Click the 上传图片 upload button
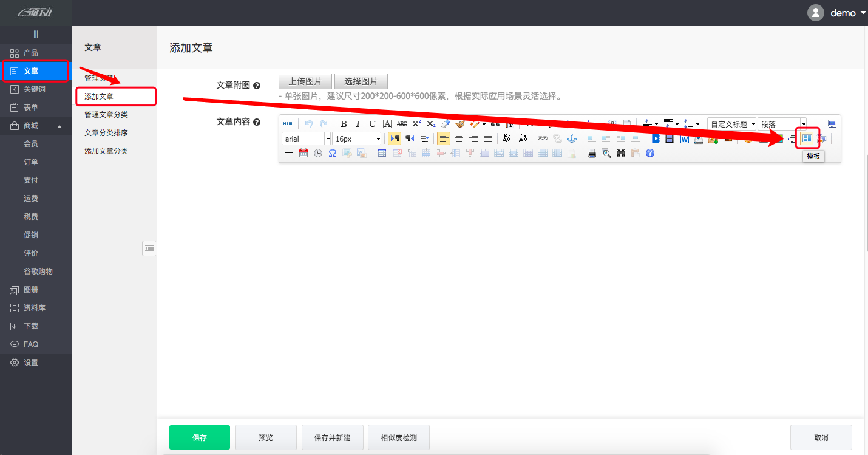 pyautogui.click(x=305, y=81)
